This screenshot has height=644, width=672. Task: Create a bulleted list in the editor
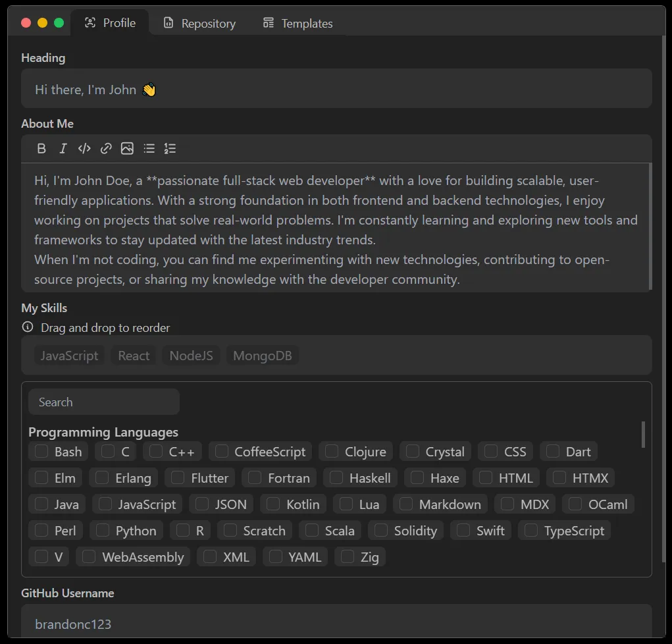point(149,148)
